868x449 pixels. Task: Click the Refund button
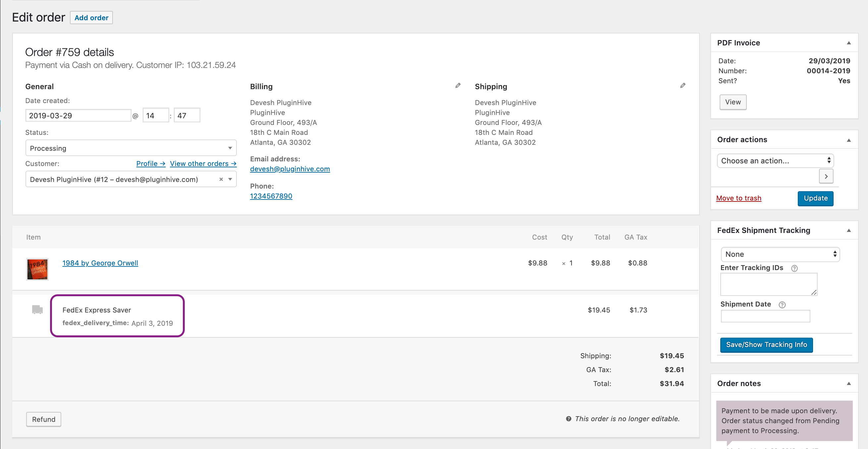[x=43, y=419]
